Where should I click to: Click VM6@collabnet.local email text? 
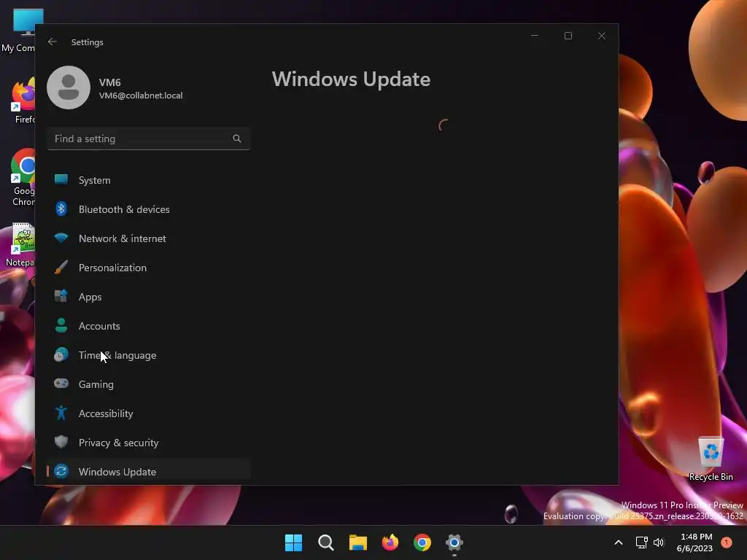141,96
